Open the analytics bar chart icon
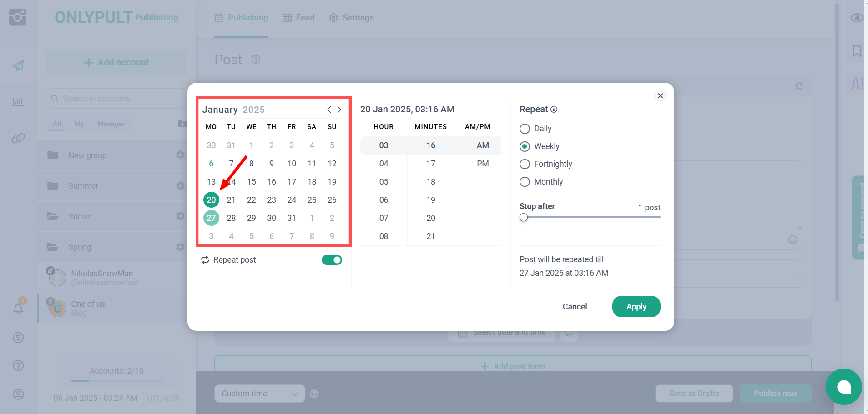Screen dimensions: 868x414 tap(18, 101)
